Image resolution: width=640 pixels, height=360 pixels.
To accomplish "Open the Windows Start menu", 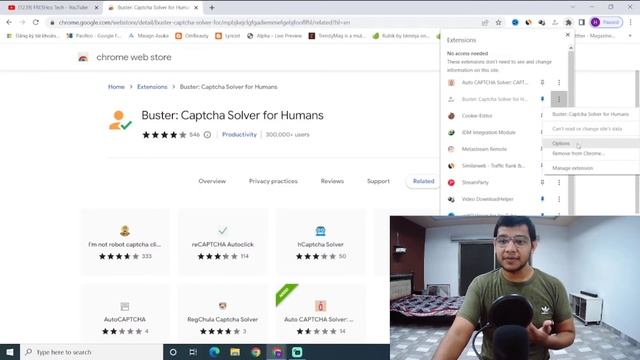I will click(10, 352).
